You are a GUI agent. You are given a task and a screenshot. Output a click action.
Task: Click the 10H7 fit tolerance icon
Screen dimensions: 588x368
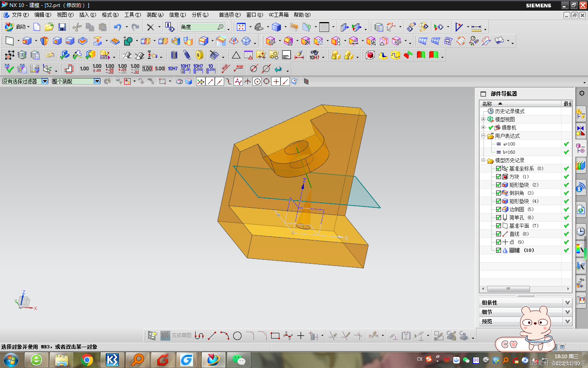tap(173, 69)
